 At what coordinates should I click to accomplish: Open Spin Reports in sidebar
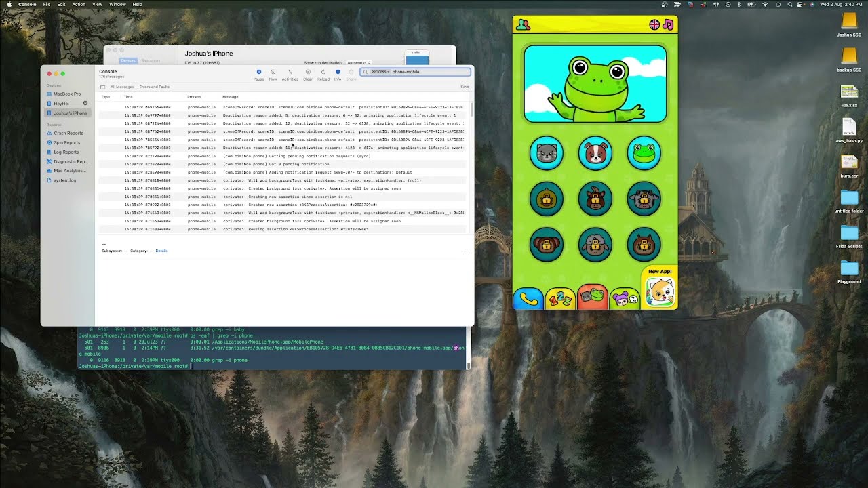(x=67, y=142)
